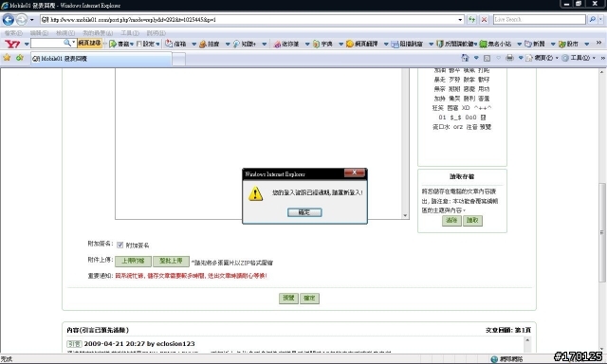This screenshot has width=607, height=364.
Task: Insert the XD emoticon text
Action: pyautogui.click(x=466, y=107)
